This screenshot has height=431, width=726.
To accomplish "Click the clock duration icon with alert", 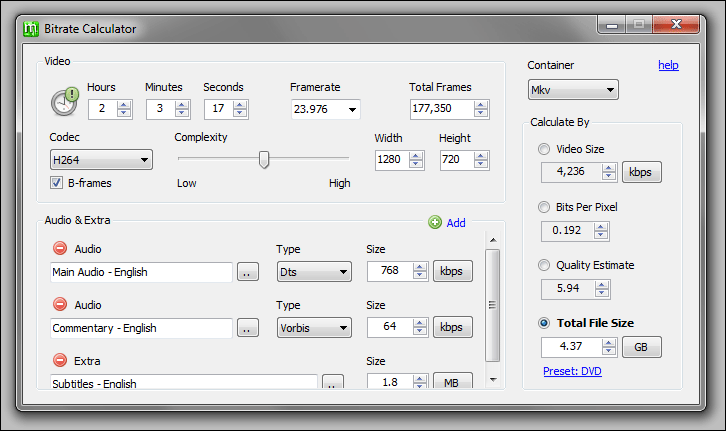I will (x=65, y=101).
